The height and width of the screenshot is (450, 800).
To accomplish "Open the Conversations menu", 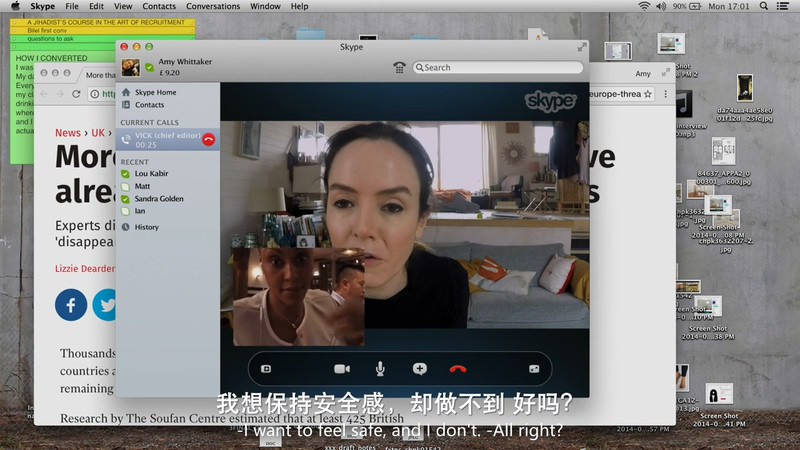I will click(x=213, y=6).
